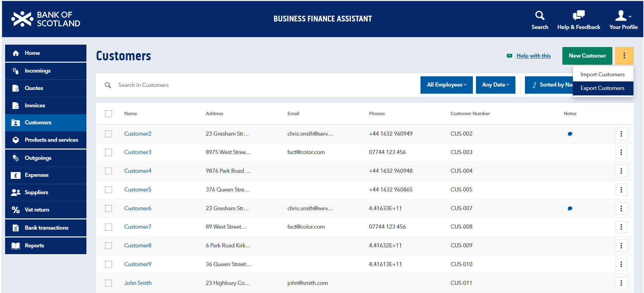This screenshot has width=644, height=293.
Task: Click the New Customer button
Action: tap(587, 56)
